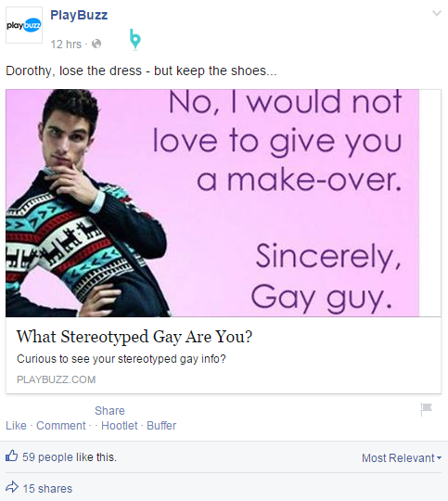The image size is (448, 501).
Task: Expand the Most Relevant sort dropdown
Action: pos(402,458)
